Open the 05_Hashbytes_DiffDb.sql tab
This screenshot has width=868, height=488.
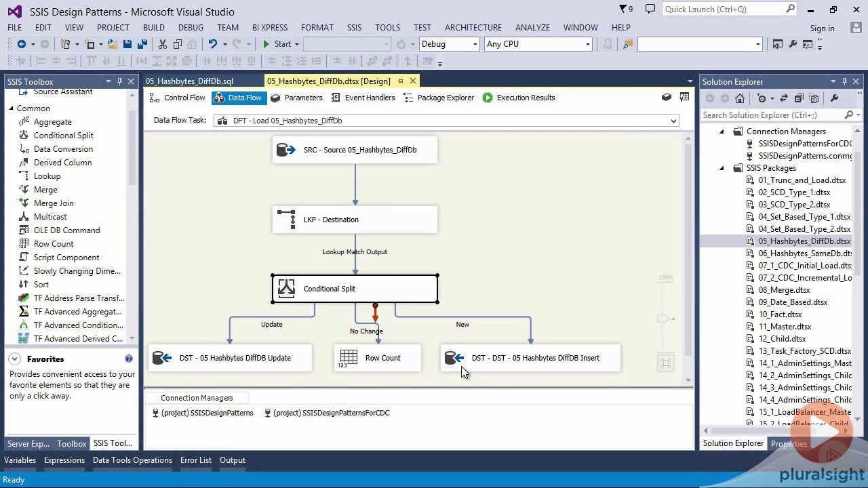click(x=189, y=81)
